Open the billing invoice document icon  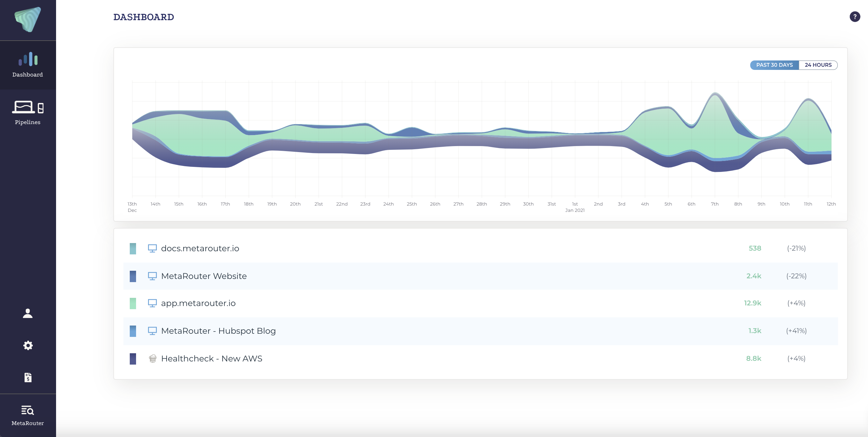[x=28, y=377]
